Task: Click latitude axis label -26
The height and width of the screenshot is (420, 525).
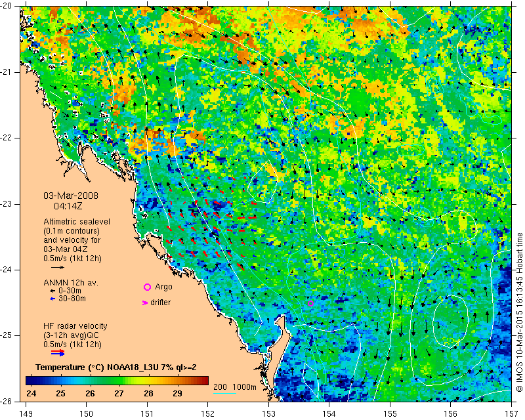Action: point(7,402)
